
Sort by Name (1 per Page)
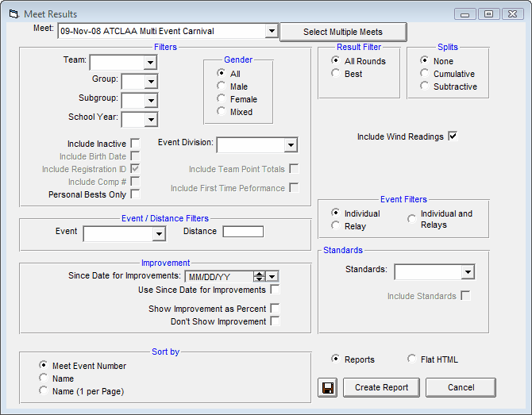coord(44,390)
